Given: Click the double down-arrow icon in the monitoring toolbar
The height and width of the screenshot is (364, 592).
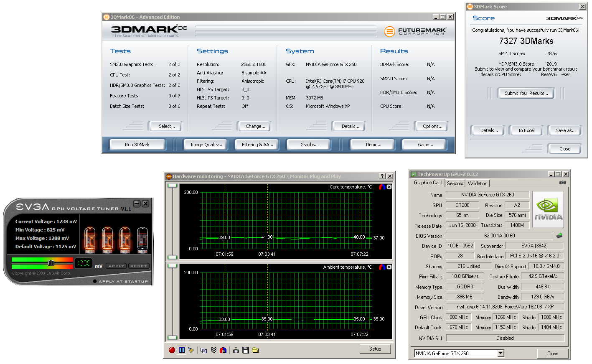Looking at the screenshot, I should tap(213, 350).
